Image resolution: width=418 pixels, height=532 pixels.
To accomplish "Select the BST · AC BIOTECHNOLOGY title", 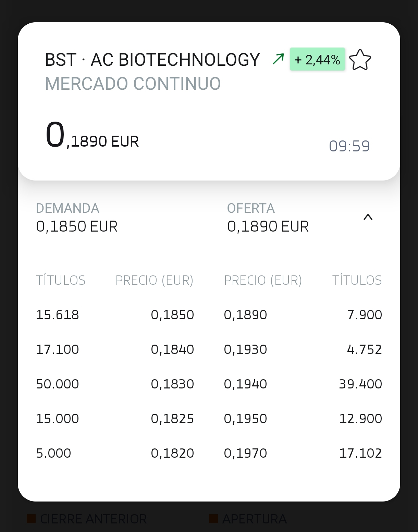I will (152, 60).
